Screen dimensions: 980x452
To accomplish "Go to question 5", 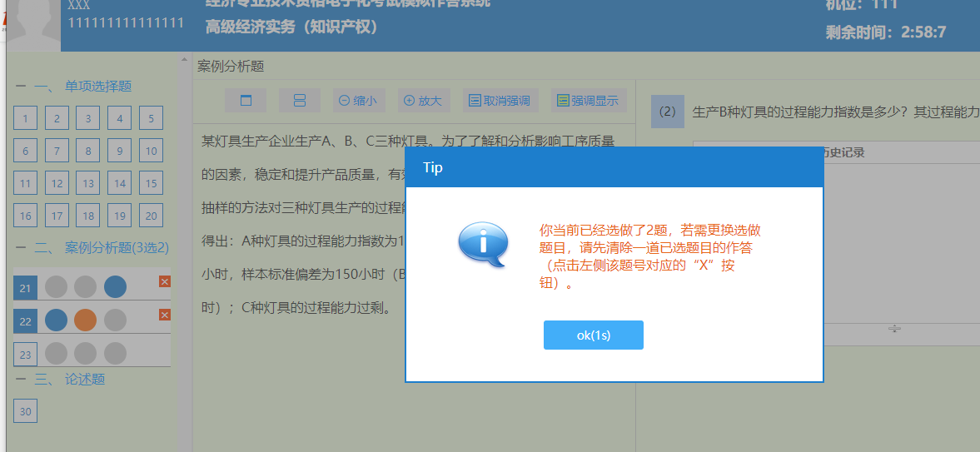I will [152, 118].
